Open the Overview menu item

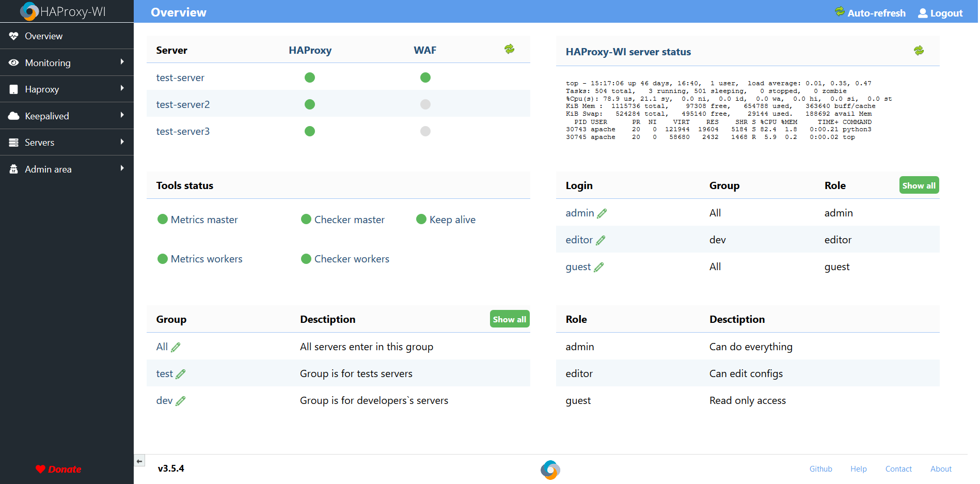pyautogui.click(x=67, y=36)
